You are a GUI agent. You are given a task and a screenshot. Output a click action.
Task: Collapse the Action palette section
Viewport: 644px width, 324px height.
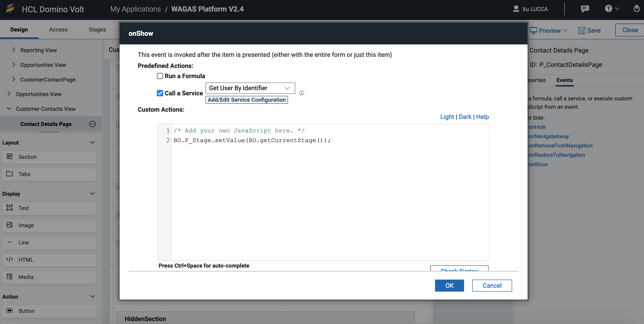[x=92, y=297]
